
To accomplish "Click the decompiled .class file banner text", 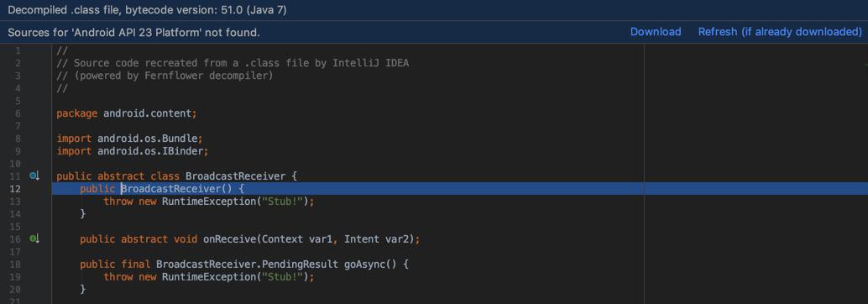I will [x=147, y=10].
